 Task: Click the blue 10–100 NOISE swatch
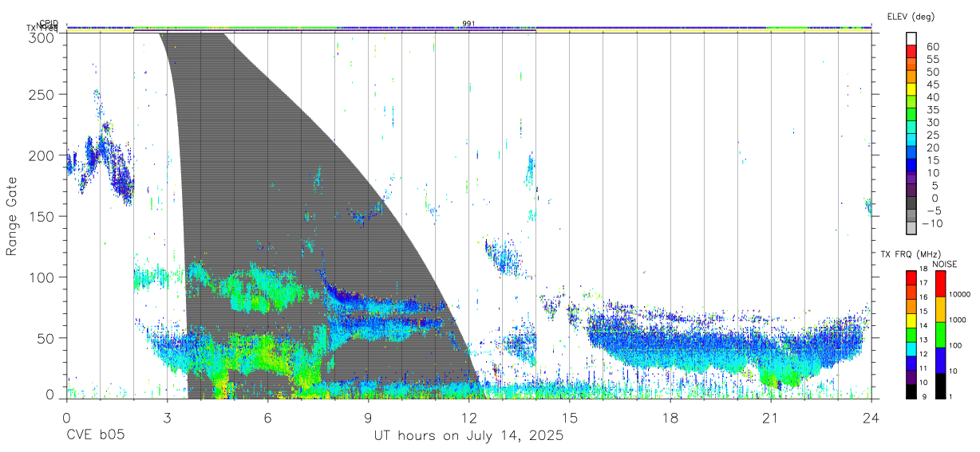click(940, 360)
